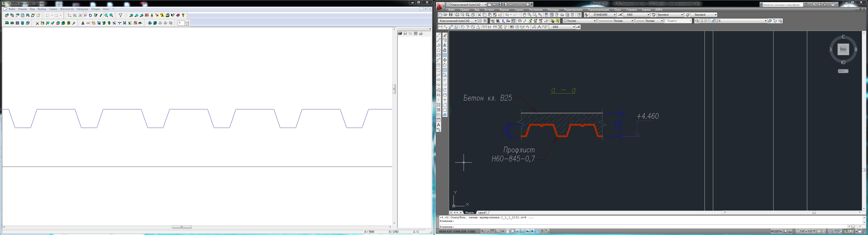Open the Режим menu in LIRA

point(23,9)
